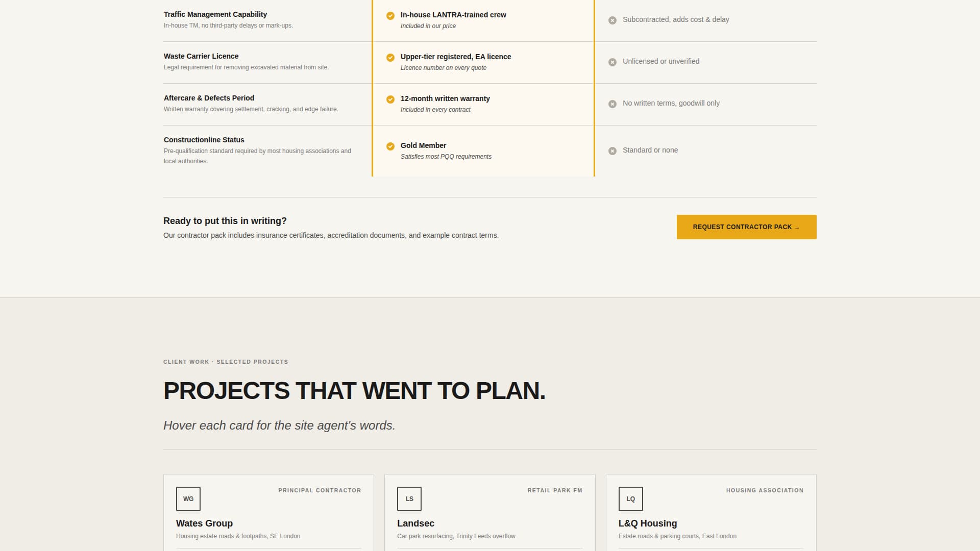Click the Aftercare & Defects Period row heading
Screen dimensions: 980x551
tap(209, 98)
